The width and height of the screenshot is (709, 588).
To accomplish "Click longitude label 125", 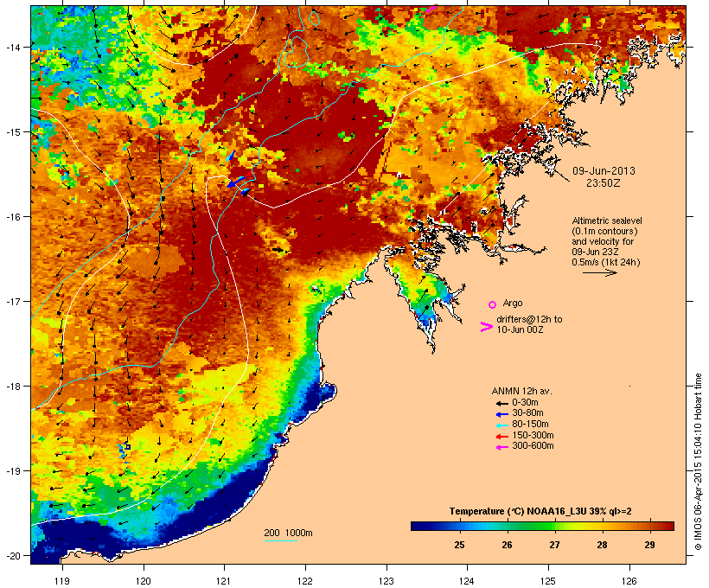I will click(x=548, y=581).
